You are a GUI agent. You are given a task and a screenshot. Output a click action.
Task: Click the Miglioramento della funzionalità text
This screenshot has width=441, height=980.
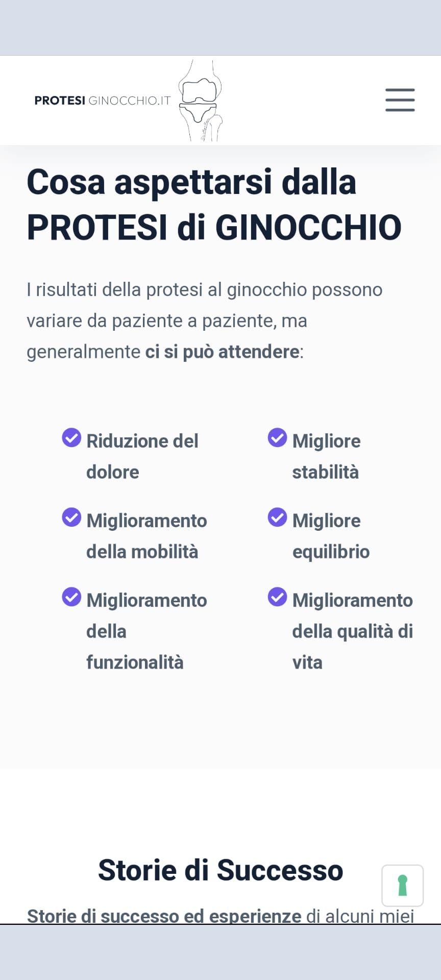[146, 631]
